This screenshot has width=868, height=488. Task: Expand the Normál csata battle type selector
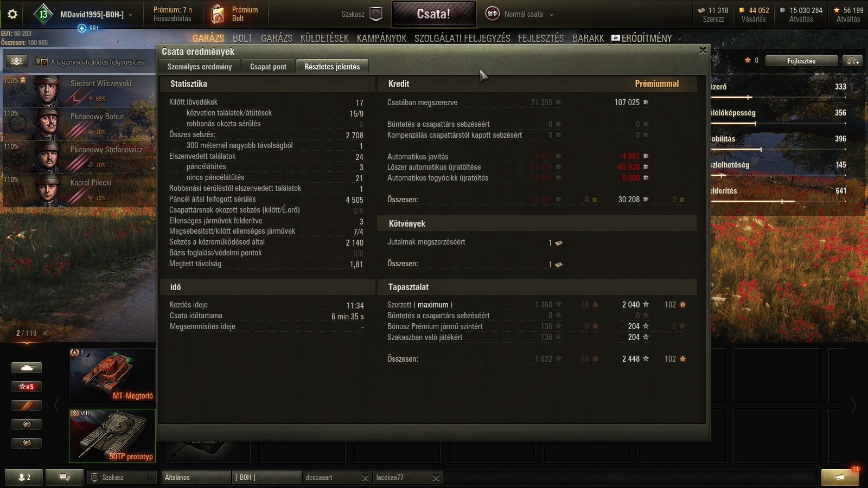pos(551,15)
